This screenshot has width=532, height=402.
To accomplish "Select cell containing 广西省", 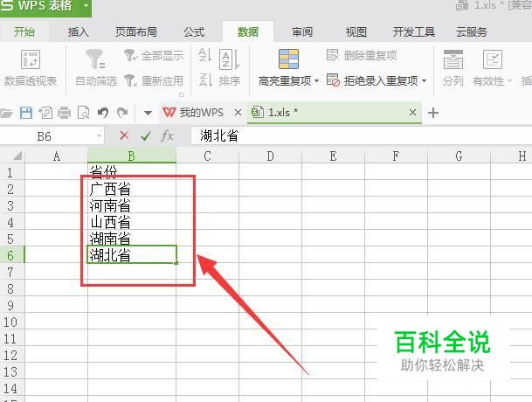I will click(132, 189).
